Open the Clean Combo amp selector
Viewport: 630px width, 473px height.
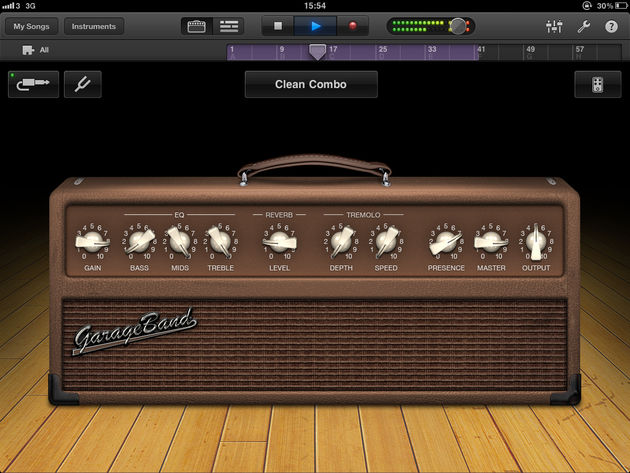pyautogui.click(x=311, y=84)
